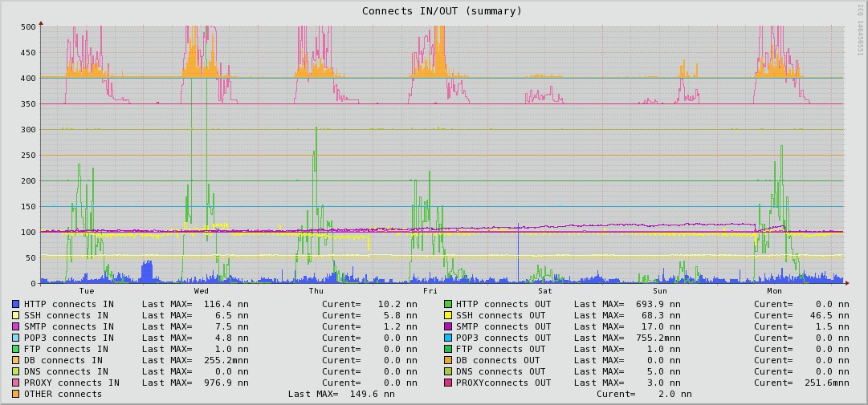Click the Last MAX value "149.6 nn"

(373, 394)
